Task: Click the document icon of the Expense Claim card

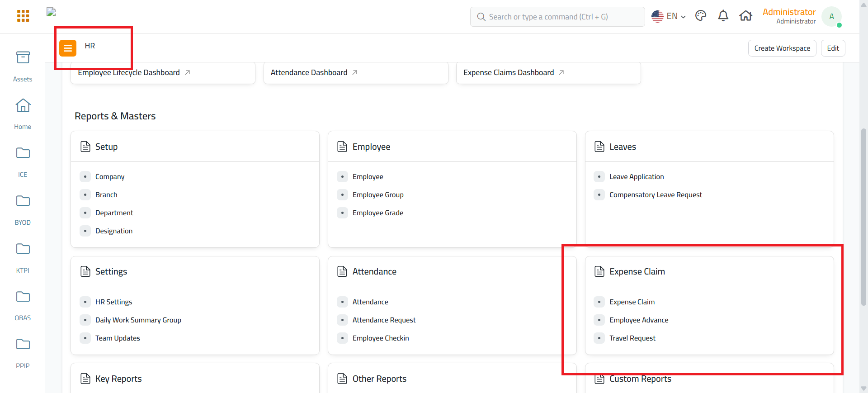Action: point(599,271)
